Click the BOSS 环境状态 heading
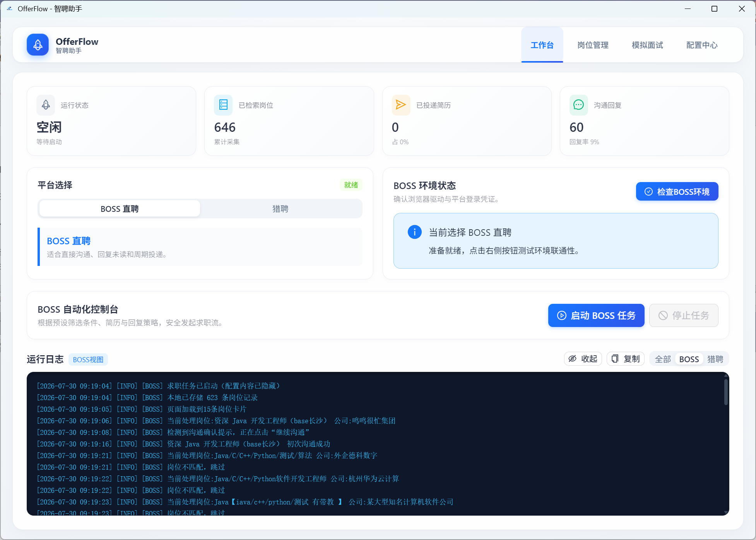Image resolution: width=756 pixels, height=540 pixels. point(424,186)
